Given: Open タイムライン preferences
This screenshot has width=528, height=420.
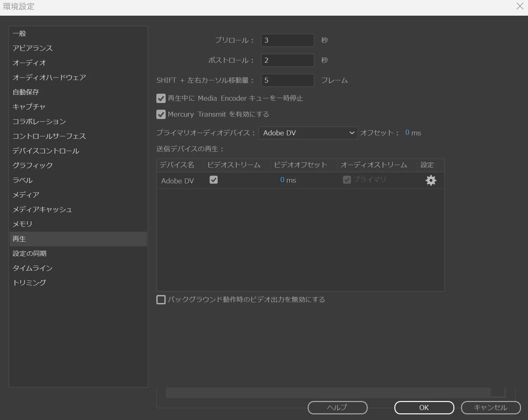Looking at the screenshot, I should (x=78, y=268).
